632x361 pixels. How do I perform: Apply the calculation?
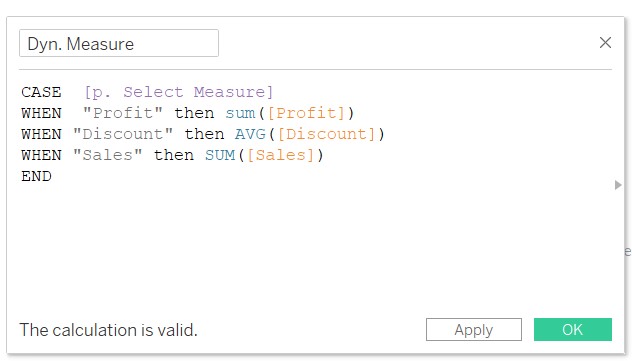[x=474, y=330]
